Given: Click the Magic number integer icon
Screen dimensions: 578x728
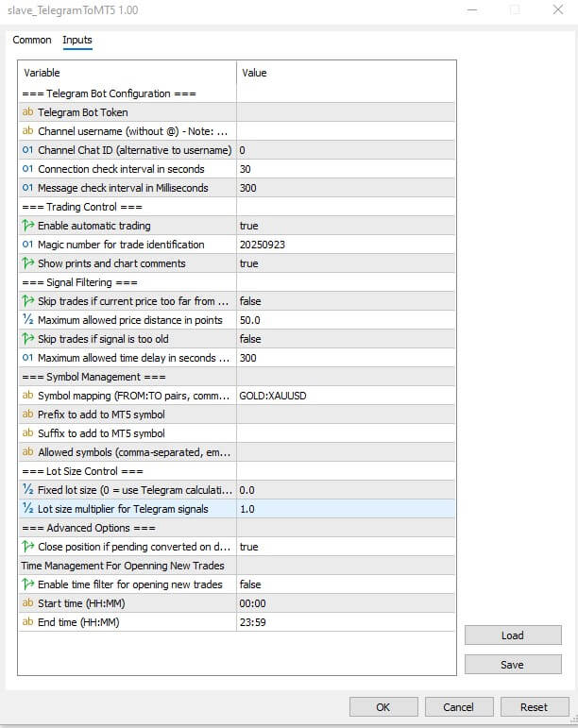Looking at the screenshot, I should 27,245.
